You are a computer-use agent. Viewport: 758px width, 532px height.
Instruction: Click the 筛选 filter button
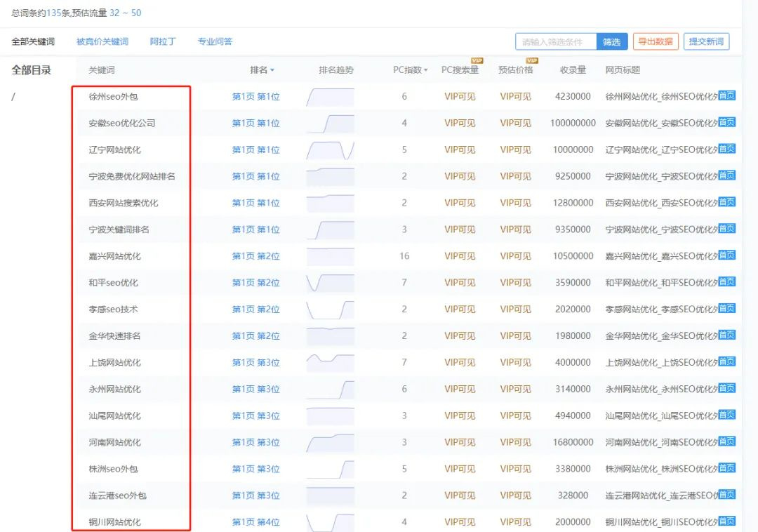click(612, 42)
